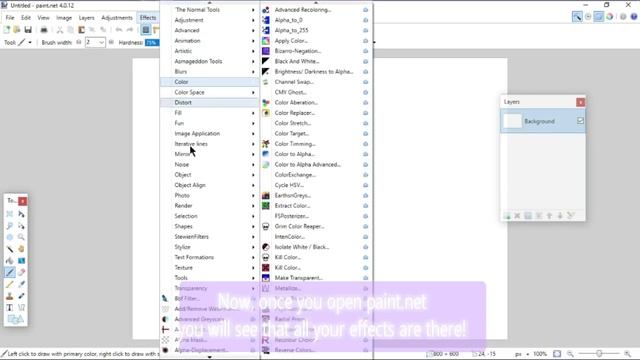The image size is (640, 360).
Task: Close the Tools window
Action: 23,201
